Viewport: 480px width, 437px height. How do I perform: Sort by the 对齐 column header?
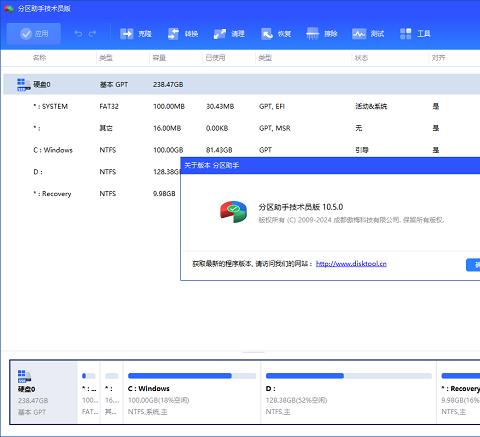pos(438,58)
